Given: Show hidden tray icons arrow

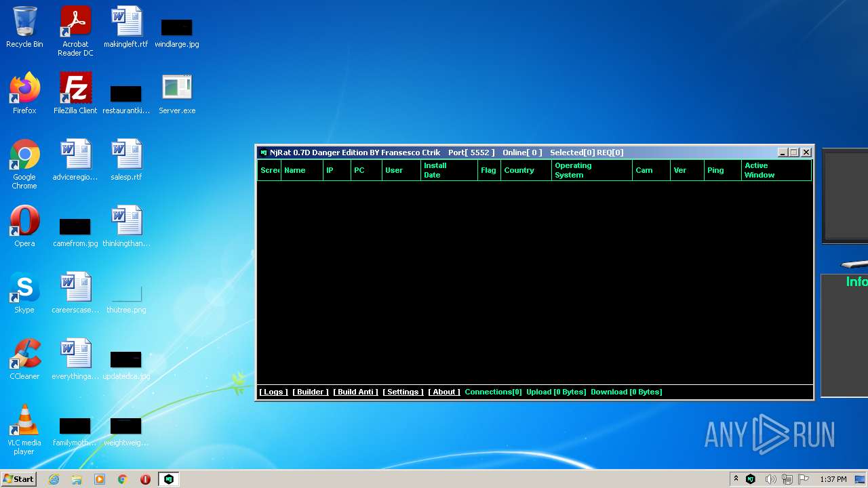Looking at the screenshot, I should click(736, 479).
